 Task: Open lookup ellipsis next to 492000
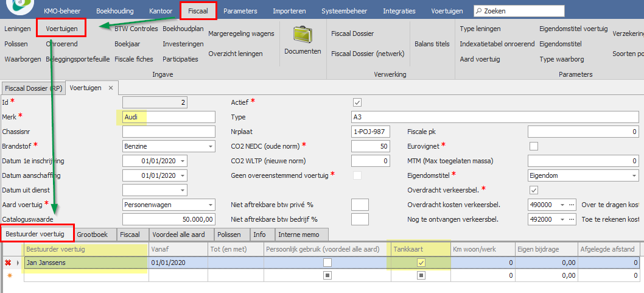coord(572,219)
